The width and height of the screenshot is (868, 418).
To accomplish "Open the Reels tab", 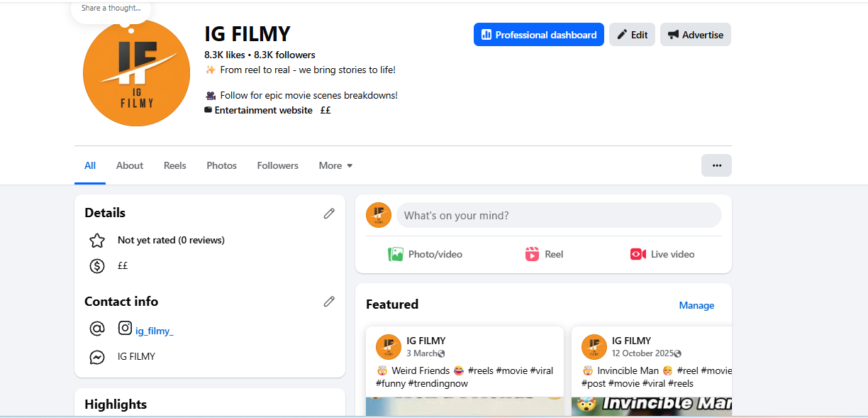I will 175,165.
